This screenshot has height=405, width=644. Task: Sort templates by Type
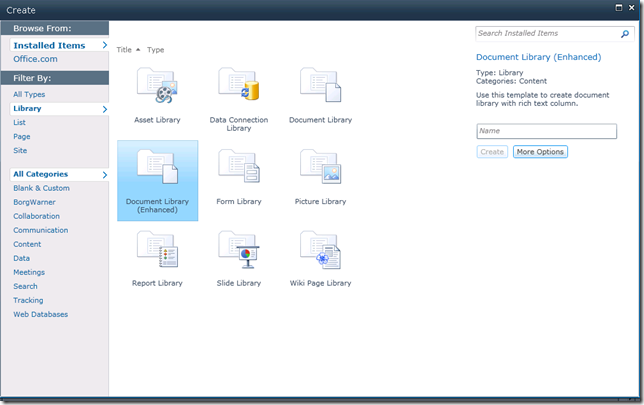tap(156, 50)
